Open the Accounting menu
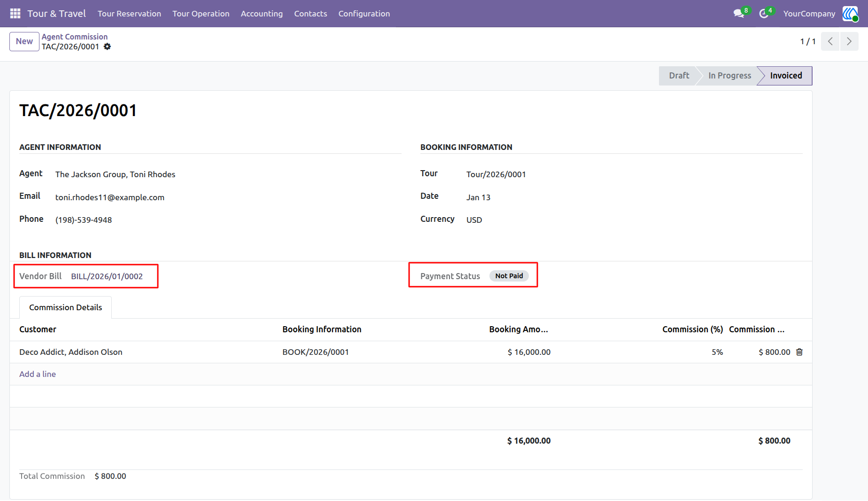 262,14
